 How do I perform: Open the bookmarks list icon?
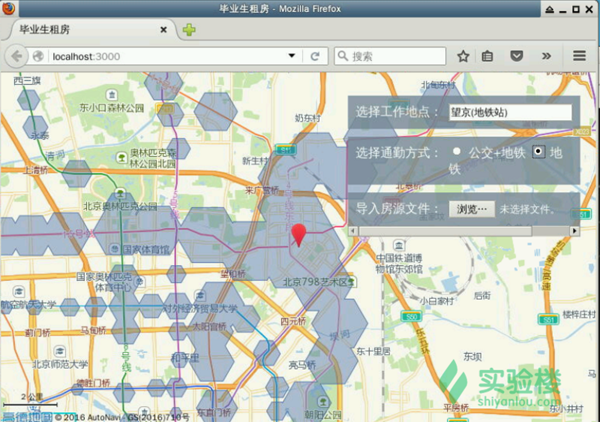coord(489,57)
